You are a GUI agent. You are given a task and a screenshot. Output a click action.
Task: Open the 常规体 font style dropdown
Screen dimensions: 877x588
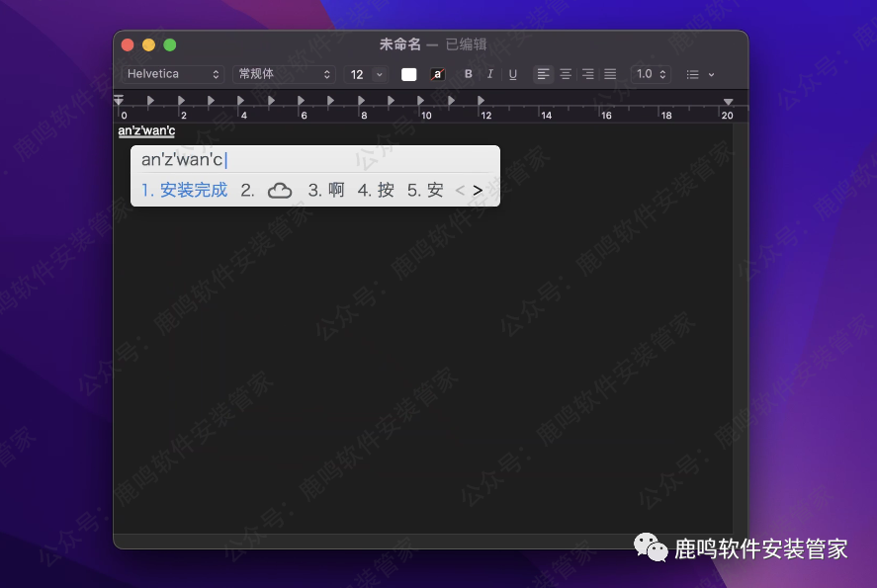(x=283, y=73)
